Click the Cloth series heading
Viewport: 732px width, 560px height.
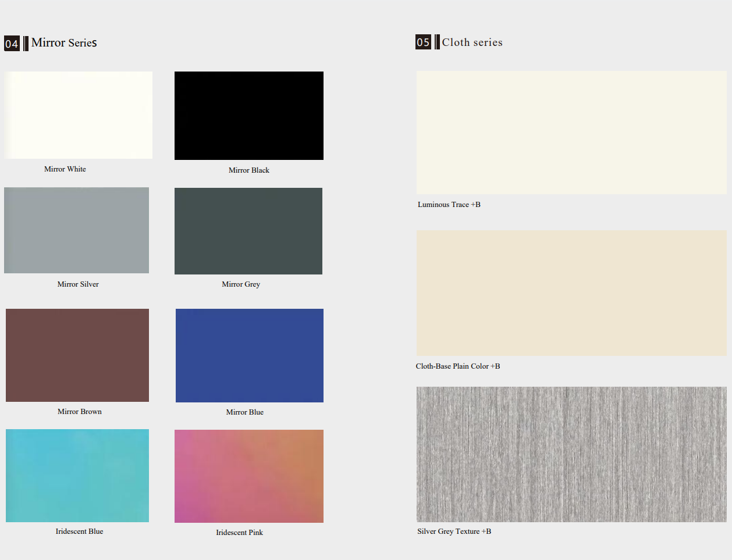click(x=472, y=42)
